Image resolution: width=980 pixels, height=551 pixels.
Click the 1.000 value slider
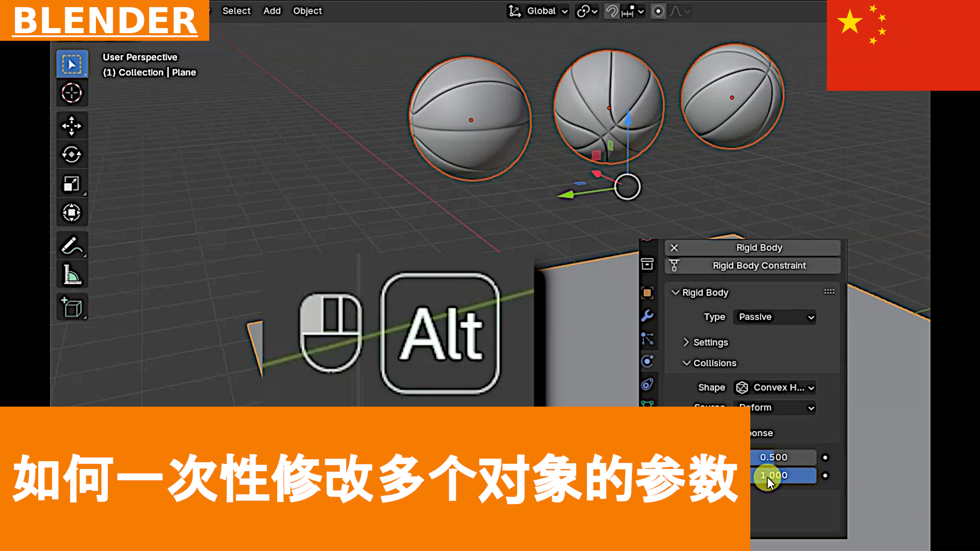(783, 475)
